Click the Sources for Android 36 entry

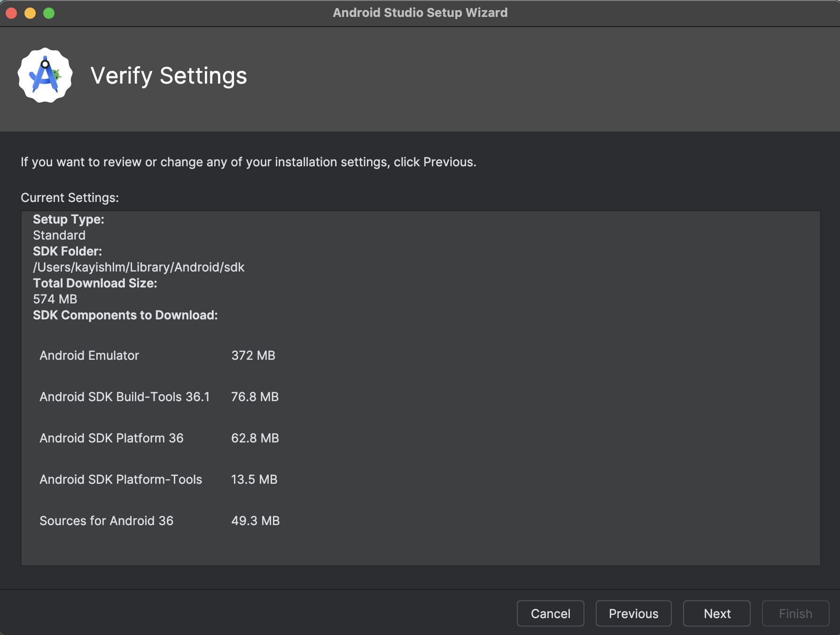106,521
